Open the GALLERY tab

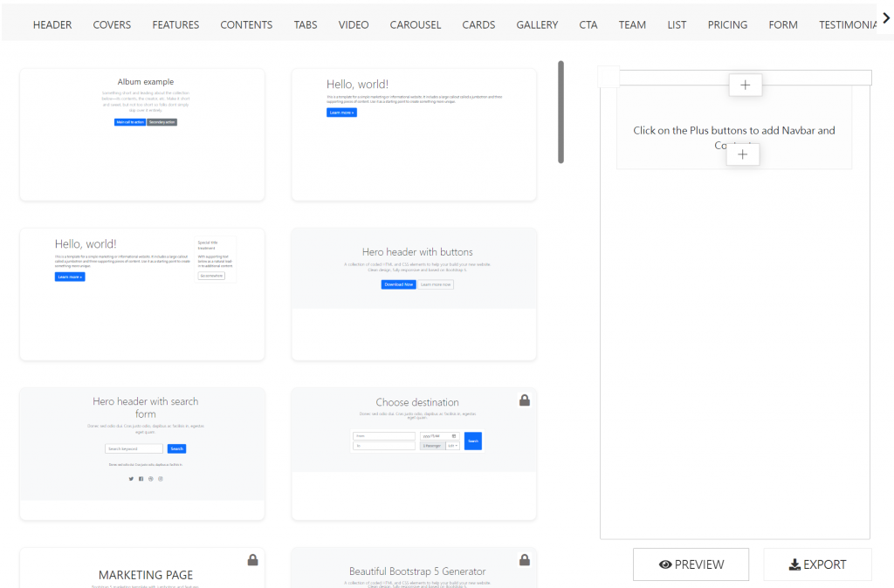pos(537,25)
